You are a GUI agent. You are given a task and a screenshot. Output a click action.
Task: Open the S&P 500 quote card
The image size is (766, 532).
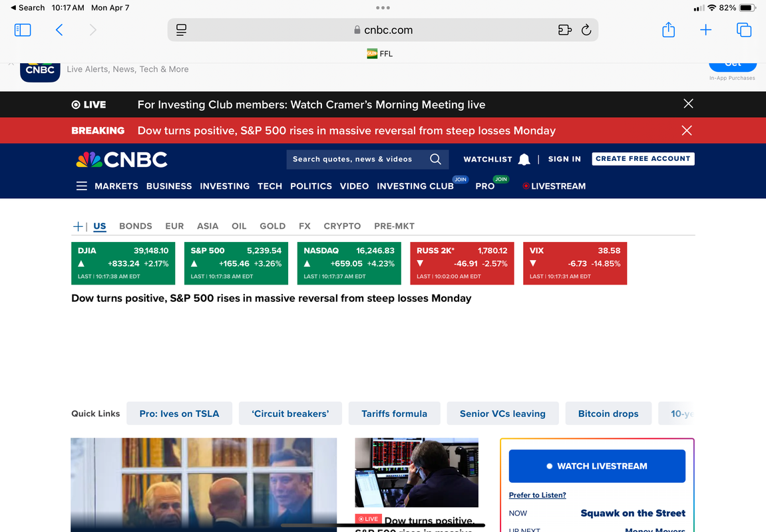[236, 263]
